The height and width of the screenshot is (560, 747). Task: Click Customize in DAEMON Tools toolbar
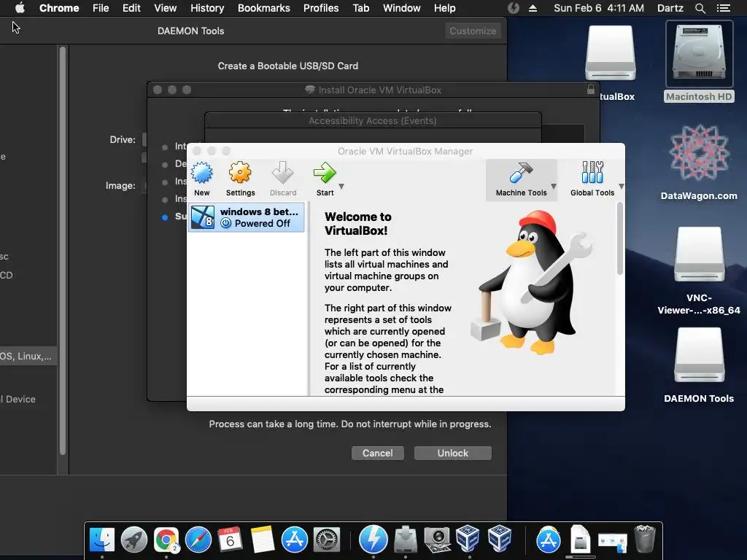click(x=473, y=31)
